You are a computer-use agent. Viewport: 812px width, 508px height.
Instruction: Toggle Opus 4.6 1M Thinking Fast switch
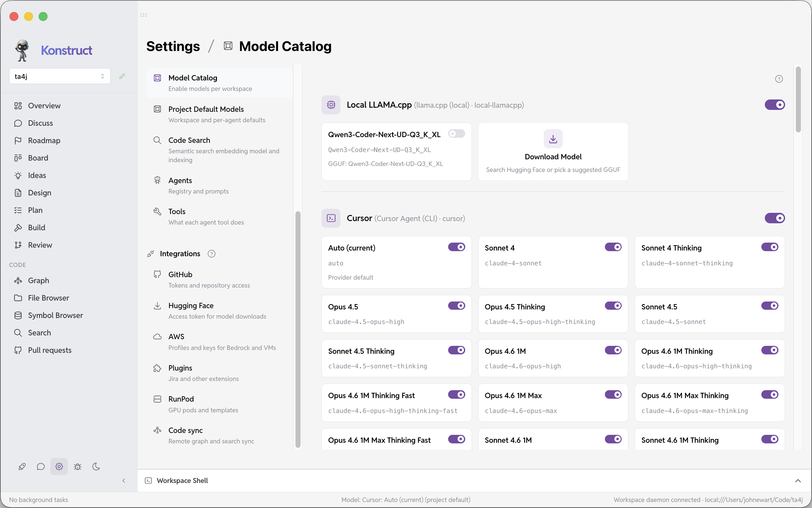pyautogui.click(x=457, y=394)
